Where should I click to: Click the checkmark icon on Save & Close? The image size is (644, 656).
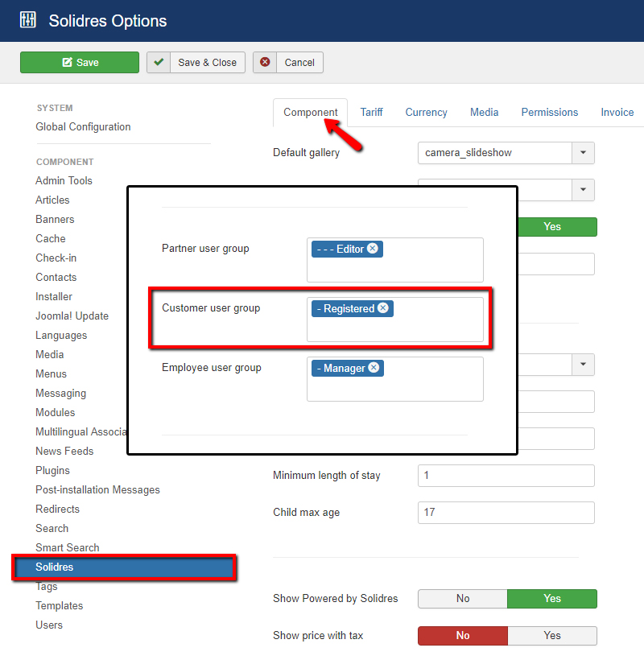[159, 62]
